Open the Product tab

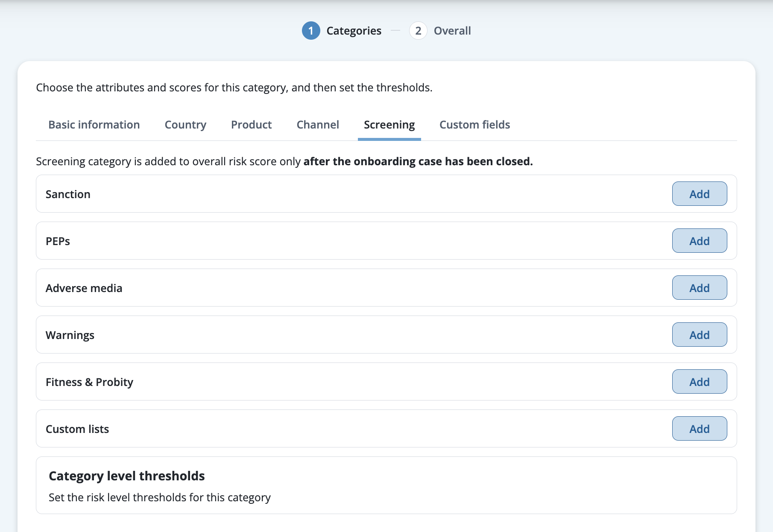[x=251, y=125]
